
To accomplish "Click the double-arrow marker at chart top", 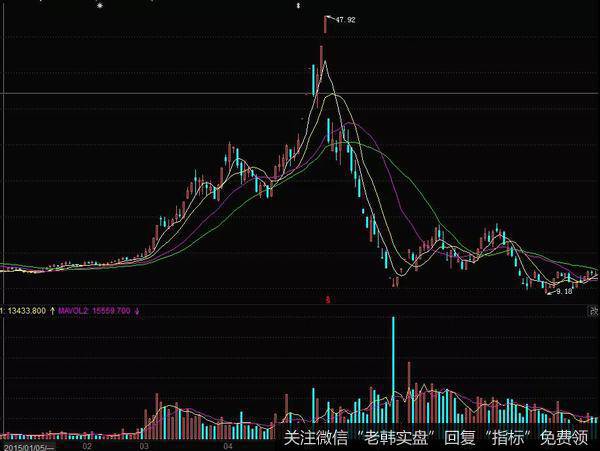I will point(298,6).
